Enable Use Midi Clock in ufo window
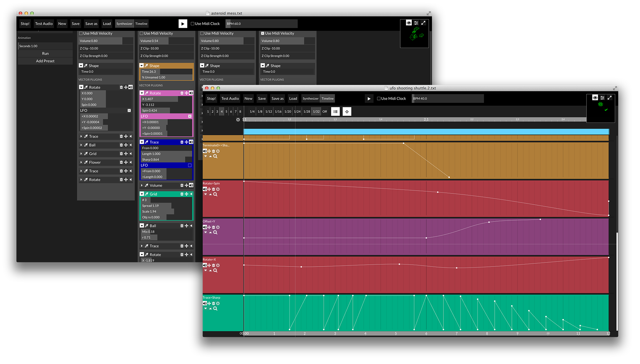Viewport: 640px width, 364px height. pyautogui.click(x=379, y=99)
